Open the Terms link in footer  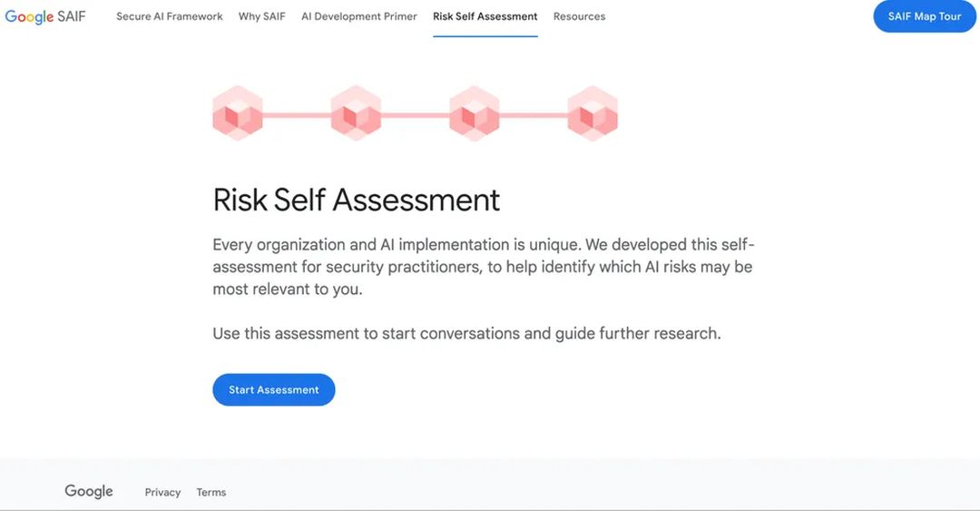coord(211,492)
